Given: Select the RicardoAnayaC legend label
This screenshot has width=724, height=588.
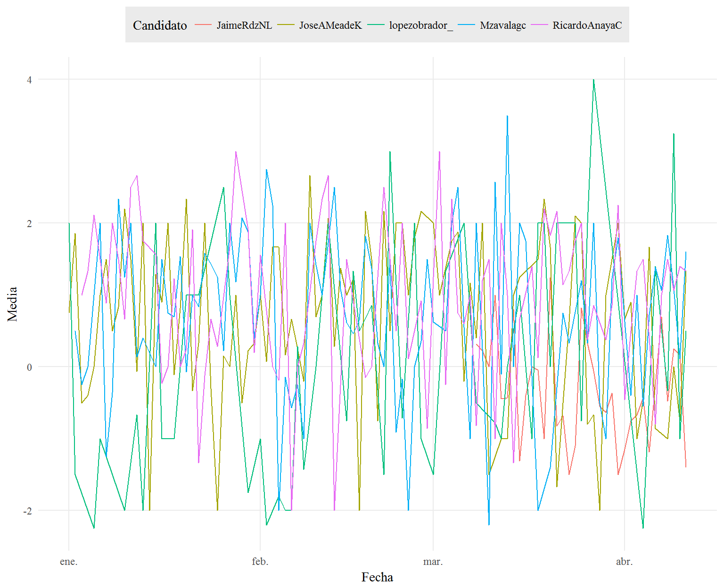Looking at the screenshot, I should pyautogui.click(x=587, y=25).
